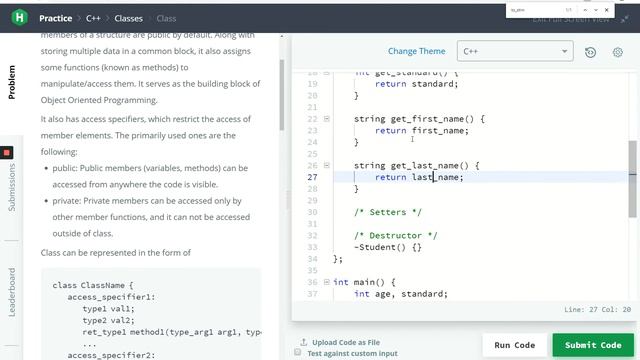Click 'string get_first_name() {' line

coord(419,119)
